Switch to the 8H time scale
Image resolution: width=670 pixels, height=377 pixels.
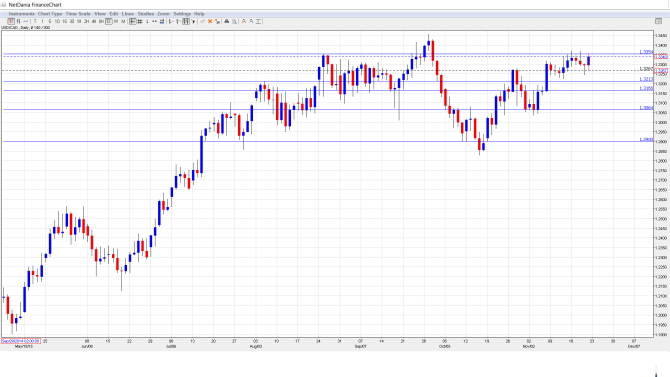[x=101, y=21]
